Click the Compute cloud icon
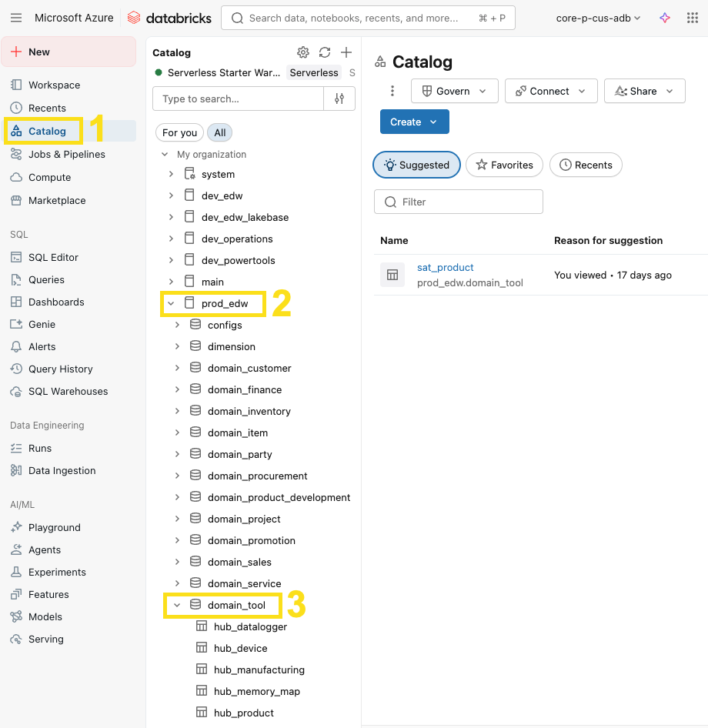This screenshot has height=728, width=708. [x=16, y=177]
